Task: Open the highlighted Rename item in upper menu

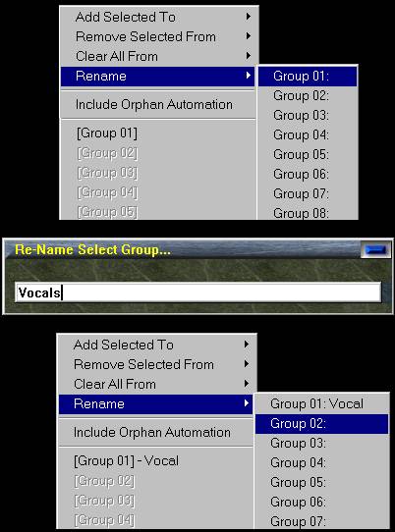Action: point(157,76)
